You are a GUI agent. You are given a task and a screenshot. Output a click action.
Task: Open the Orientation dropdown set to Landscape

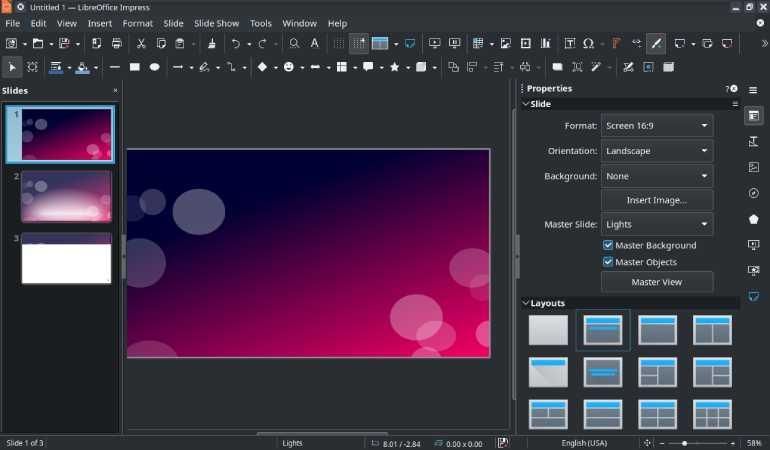pos(656,151)
